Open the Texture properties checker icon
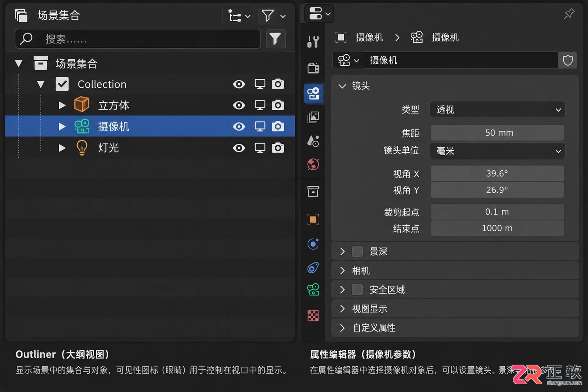588x392 pixels. (313, 316)
